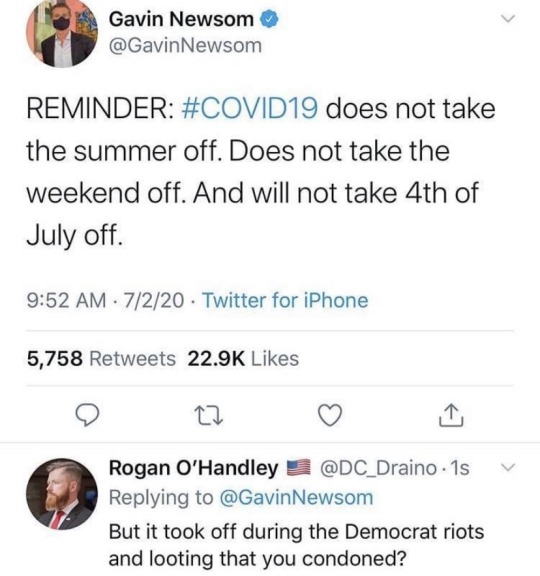
Task: Open the @DC_Draino handle
Action: tap(378, 468)
